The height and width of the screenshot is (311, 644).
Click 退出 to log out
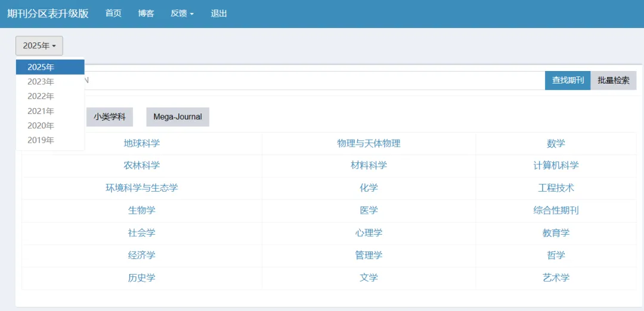coord(218,14)
